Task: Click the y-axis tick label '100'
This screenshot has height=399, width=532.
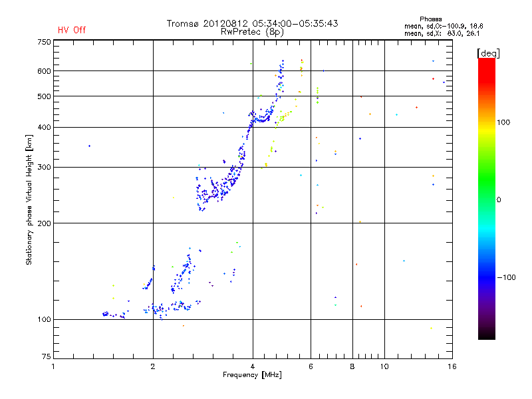Action: click(44, 320)
